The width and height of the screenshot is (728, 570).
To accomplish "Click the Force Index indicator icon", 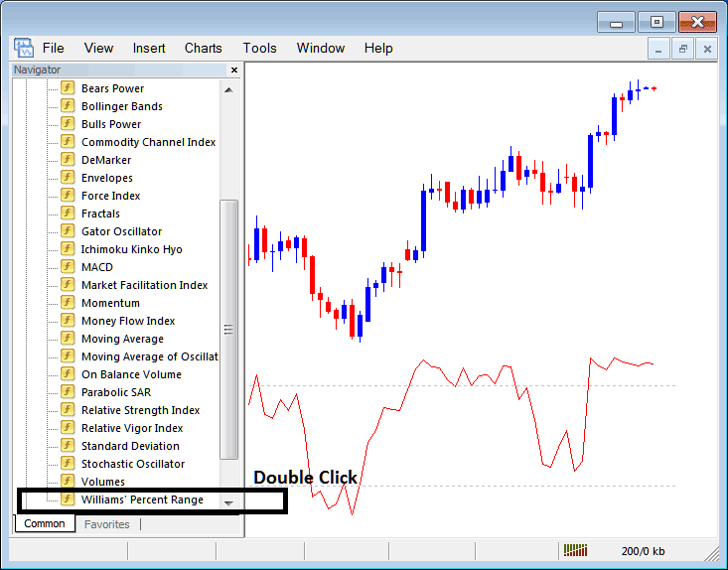I will point(68,195).
